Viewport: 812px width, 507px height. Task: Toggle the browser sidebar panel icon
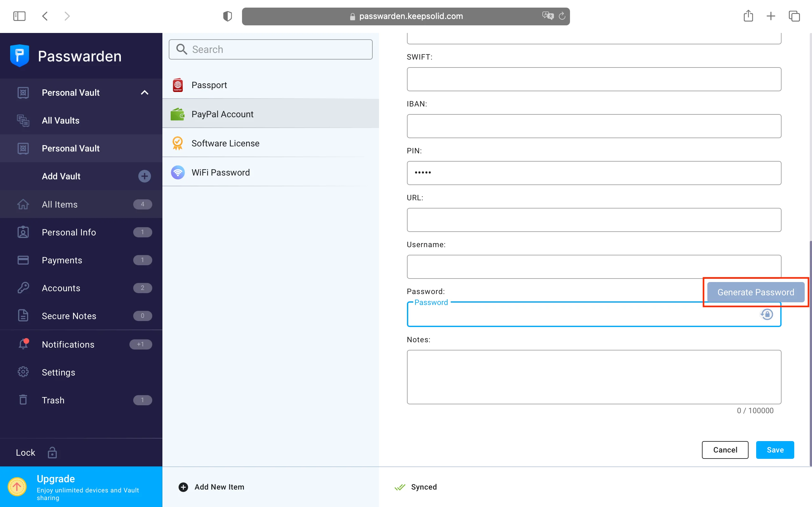[x=19, y=16]
